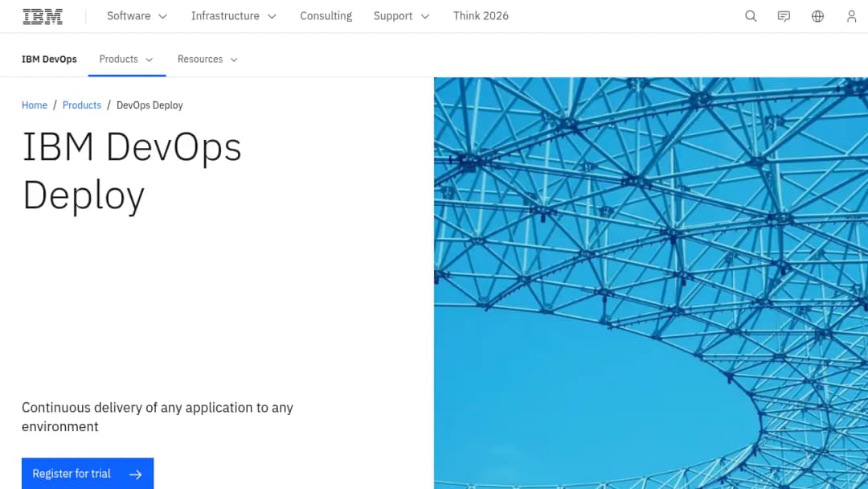Follow the Home breadcrumb link

(x=35, y=105)
